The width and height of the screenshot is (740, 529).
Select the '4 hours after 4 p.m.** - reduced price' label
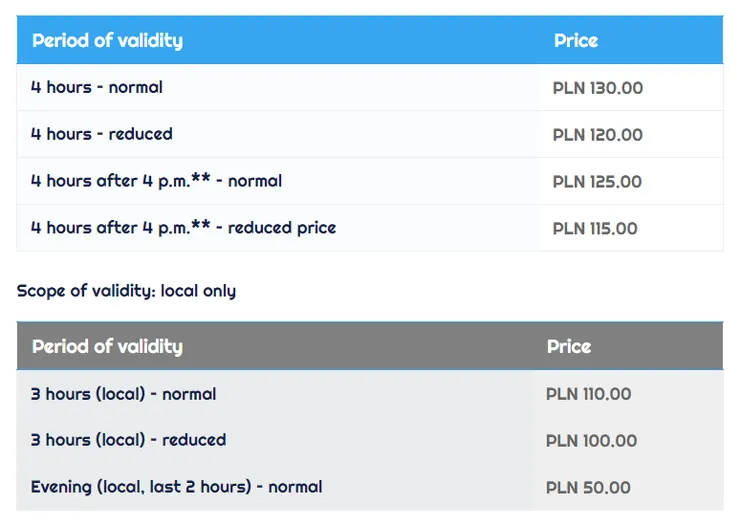coord(183,228)
